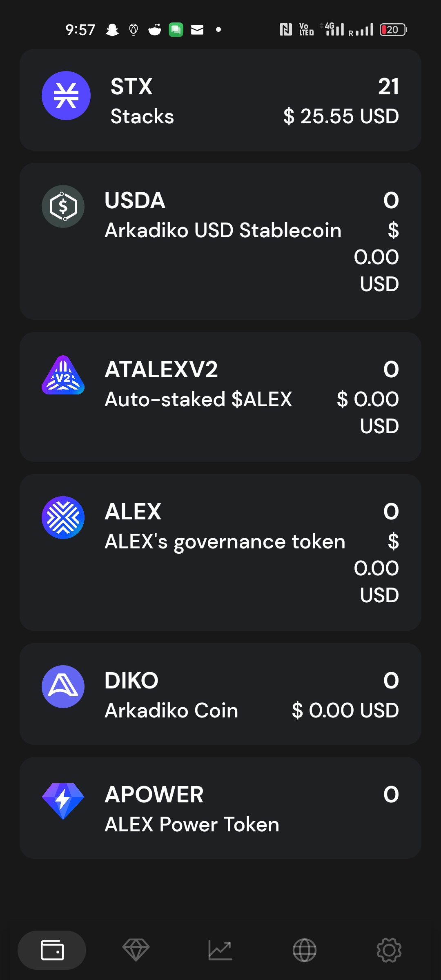Open the Arkadiko USD Stablecoin row
This screenshot has height=980, width=441.
(223, 230)
